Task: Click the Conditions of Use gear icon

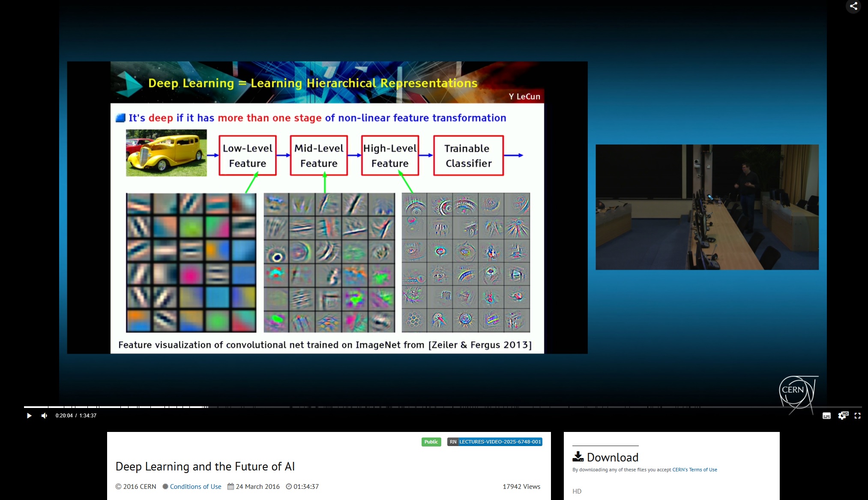Action: [x=165, y=487]
